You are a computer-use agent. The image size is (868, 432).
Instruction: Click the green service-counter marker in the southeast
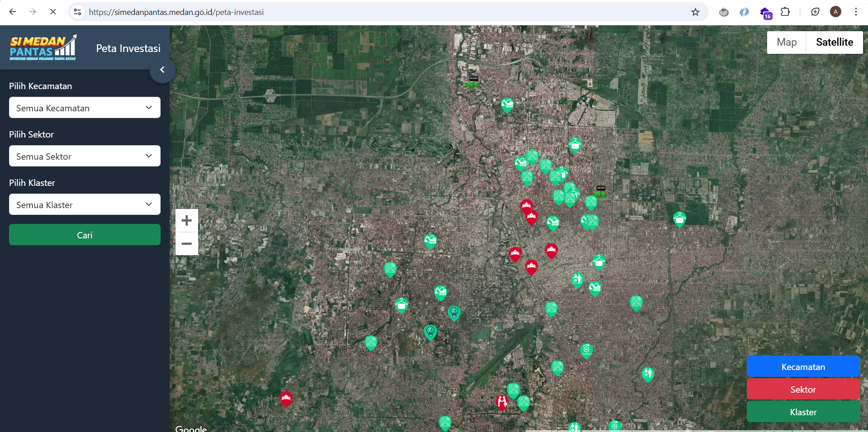tap(648, 374)
